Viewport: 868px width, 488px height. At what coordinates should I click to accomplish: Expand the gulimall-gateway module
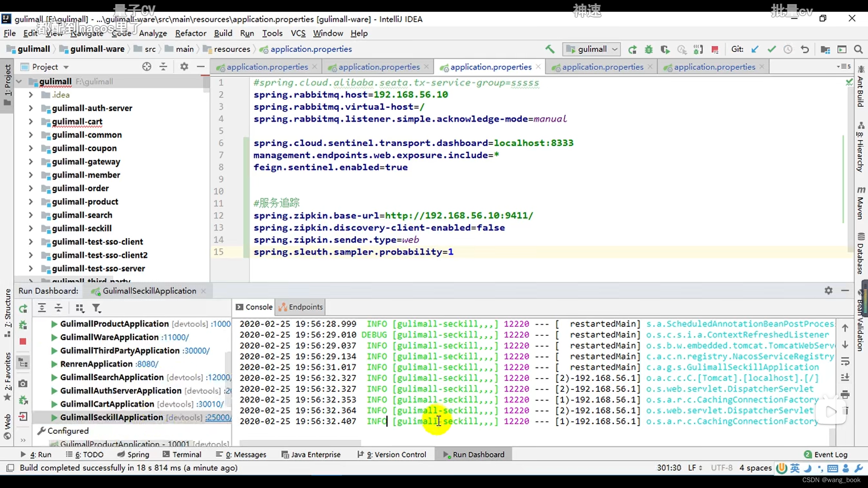pyautogui.click(x=31, y=162)
